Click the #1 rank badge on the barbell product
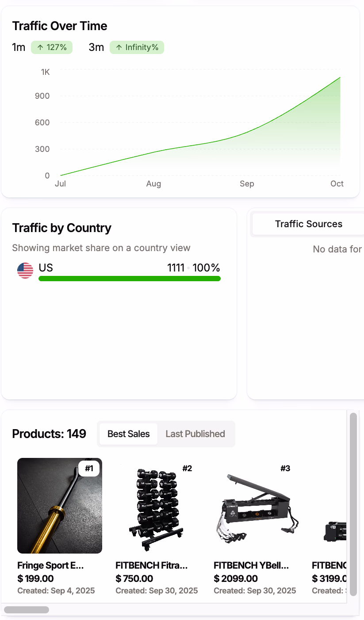364x620 pixels. [x=89, y=468]
